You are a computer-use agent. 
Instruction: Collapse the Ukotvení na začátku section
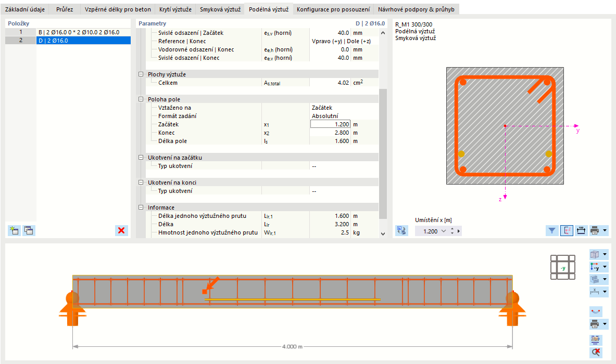(x=141, y=157)
